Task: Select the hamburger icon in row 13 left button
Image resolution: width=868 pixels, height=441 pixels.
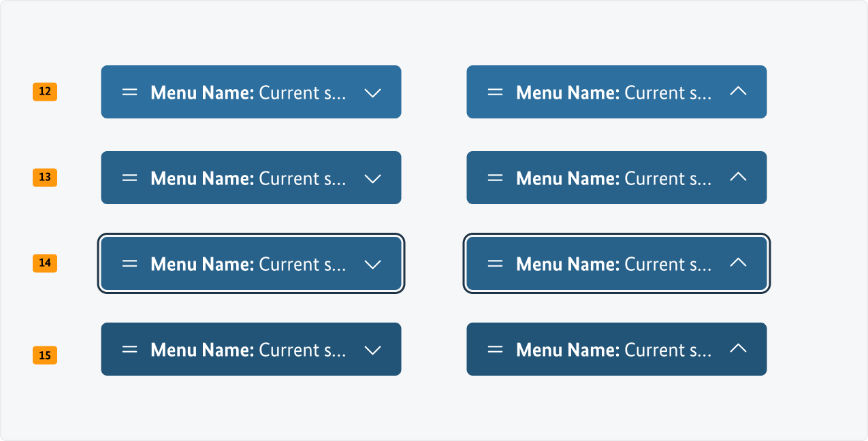Action: tap(129, 178)
